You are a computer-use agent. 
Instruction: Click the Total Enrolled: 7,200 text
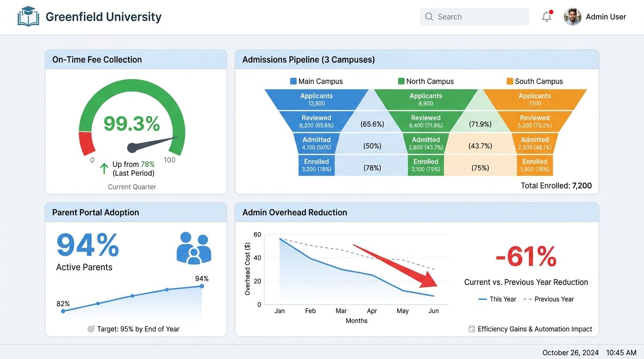(556, 186)
